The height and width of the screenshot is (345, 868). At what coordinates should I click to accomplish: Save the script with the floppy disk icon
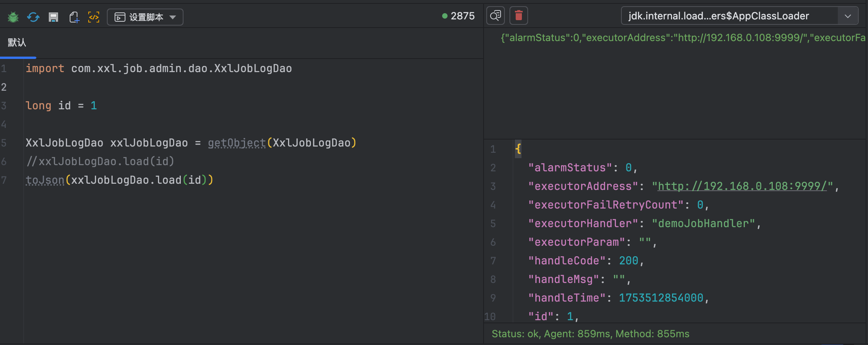[53, 17]
